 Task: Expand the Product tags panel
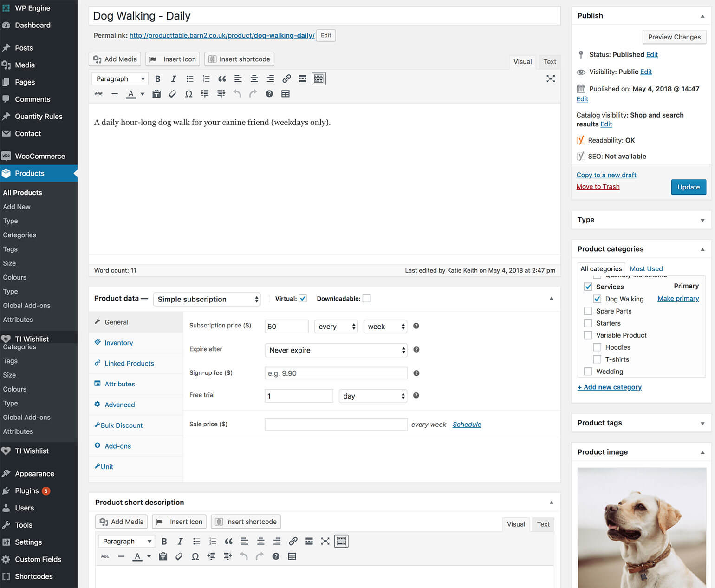pyautogui.click(x=702, y=423)
